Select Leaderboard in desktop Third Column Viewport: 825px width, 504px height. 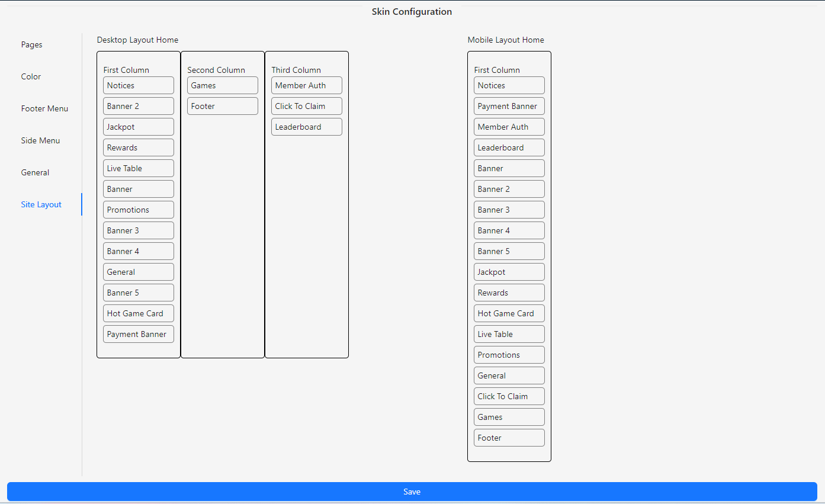(306, 127)
